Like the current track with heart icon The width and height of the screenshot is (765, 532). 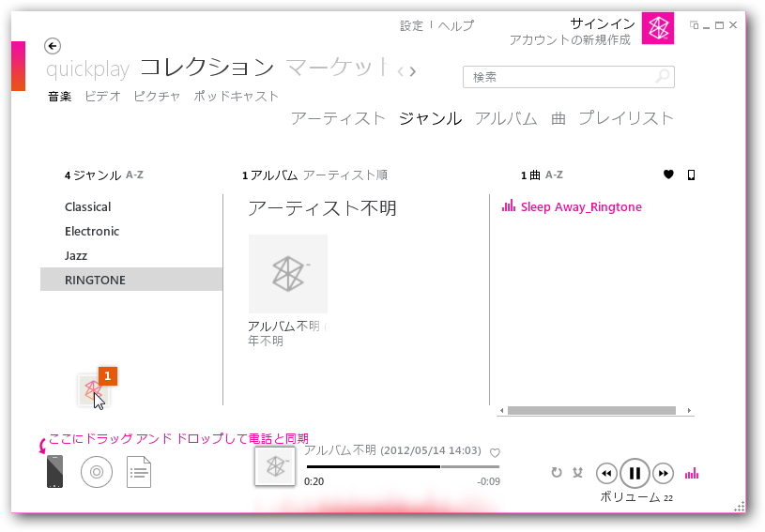[x=495, y=452]
